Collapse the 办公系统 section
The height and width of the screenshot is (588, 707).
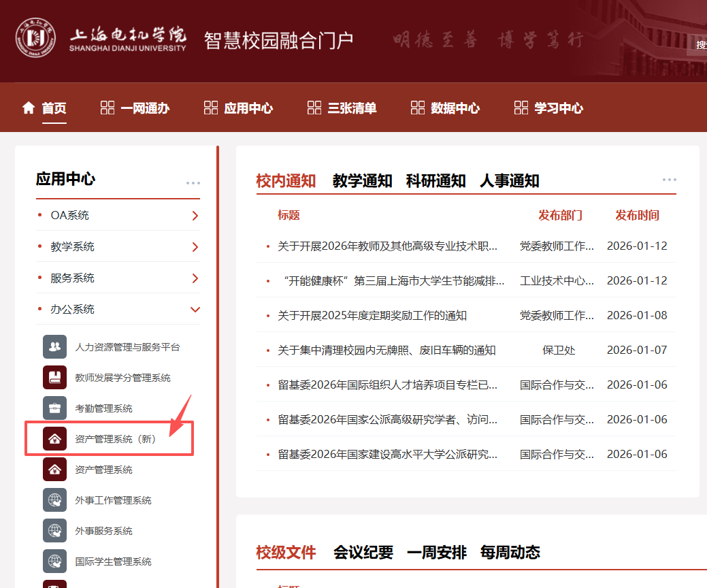(x=195, y=310)
